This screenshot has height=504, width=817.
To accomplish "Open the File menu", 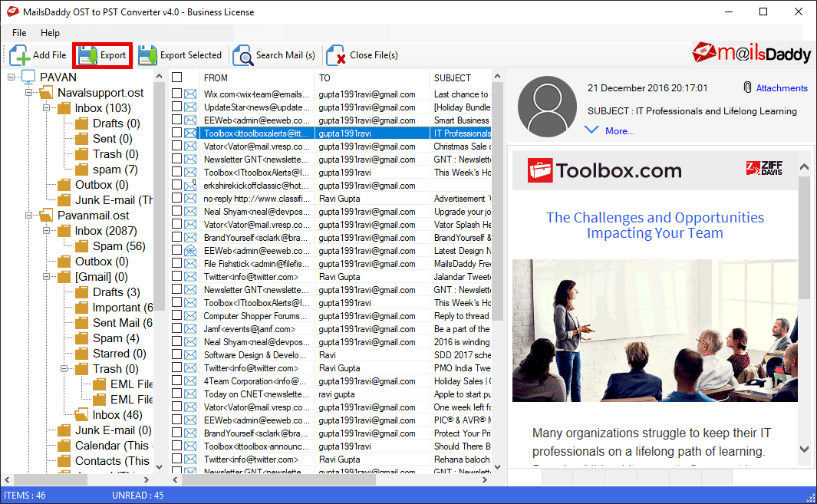I will click(19, 33).
